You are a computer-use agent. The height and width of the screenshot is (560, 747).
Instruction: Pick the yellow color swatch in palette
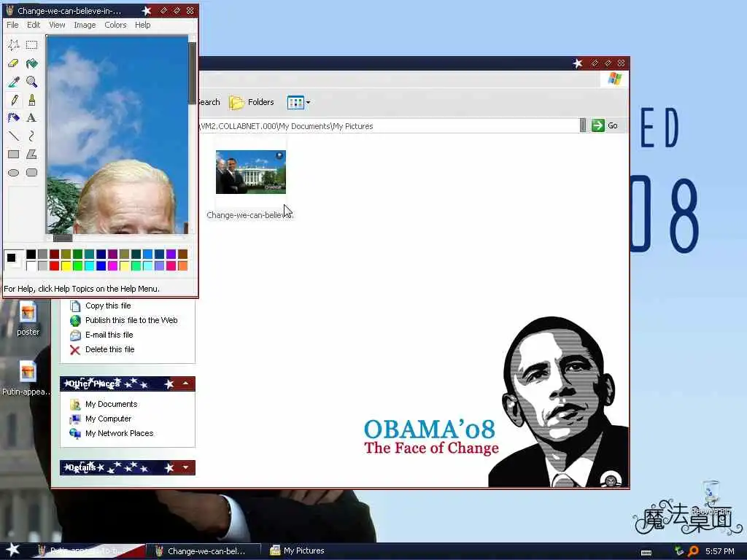66,265
